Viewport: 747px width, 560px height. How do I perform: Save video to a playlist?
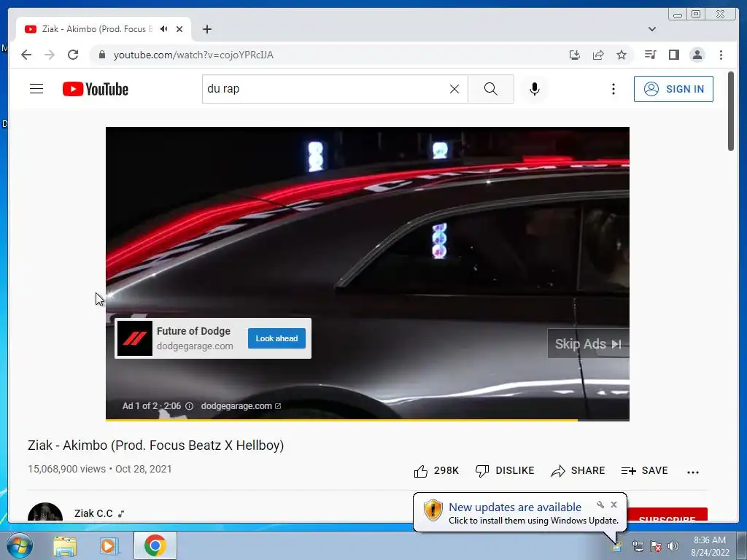(x=644, y=471)
